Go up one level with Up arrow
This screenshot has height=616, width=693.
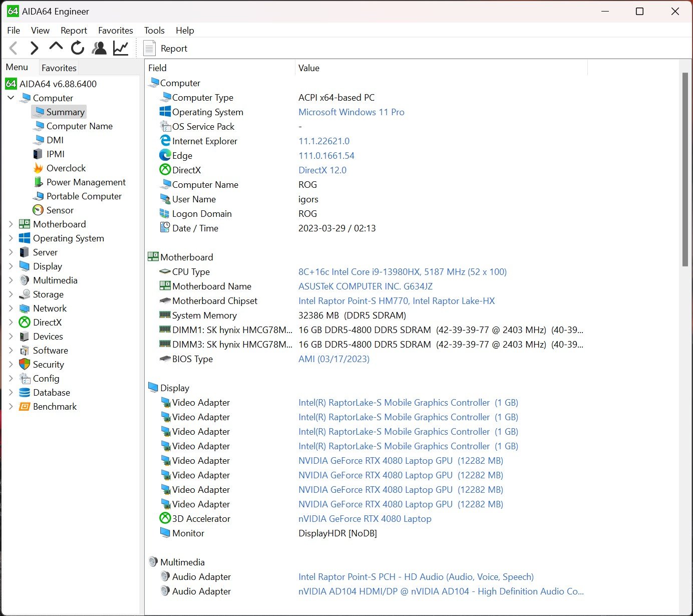[56, 47]
